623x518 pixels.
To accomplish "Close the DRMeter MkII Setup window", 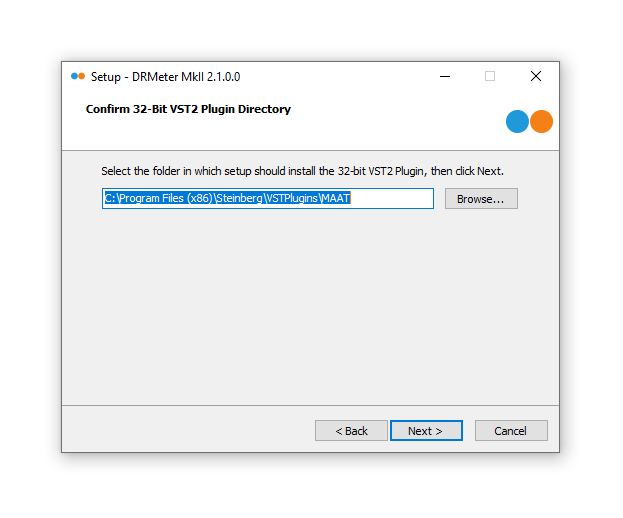I will [x=536, y=76].
